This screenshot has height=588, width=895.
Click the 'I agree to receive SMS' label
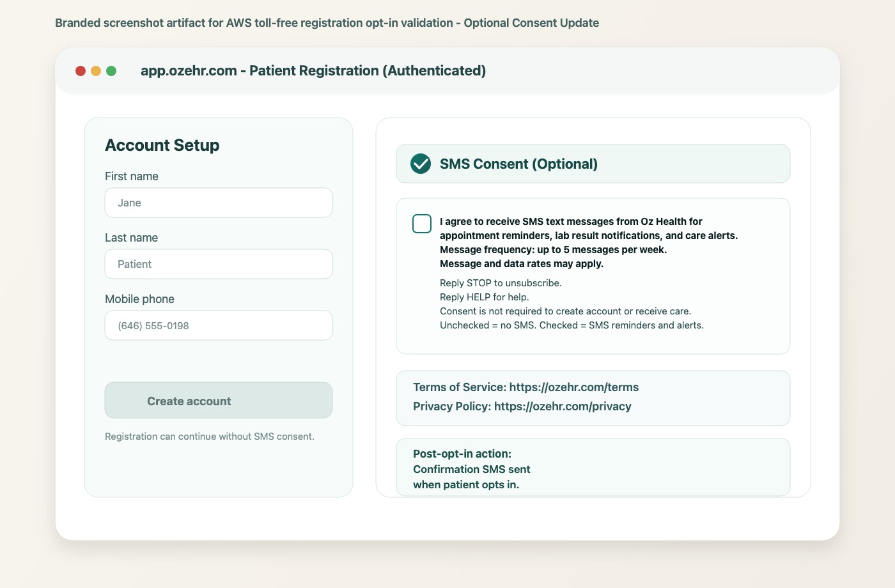point(571,222)
